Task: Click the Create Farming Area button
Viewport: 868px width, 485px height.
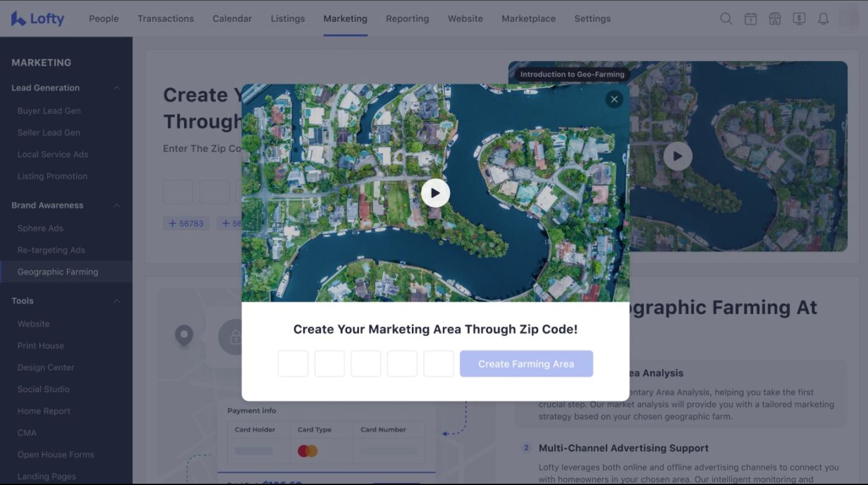Action: click(526, 364)
